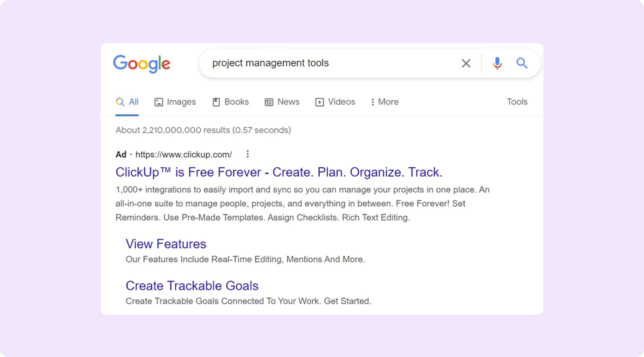The height and width of the screenshot is (357, 644).
Task: Click the Books tab bookmark icon
Action: click(x=216, y=102)
